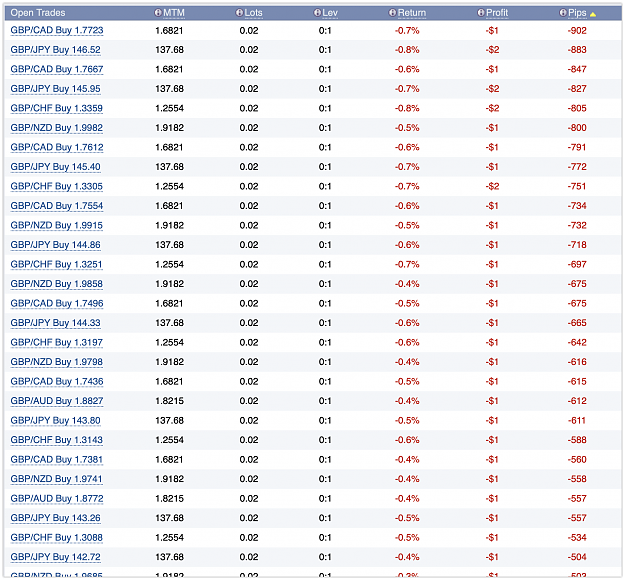Screen dimensions: 625x580
Task: Click the info icon beside Lev header
Action: point(317,13)
